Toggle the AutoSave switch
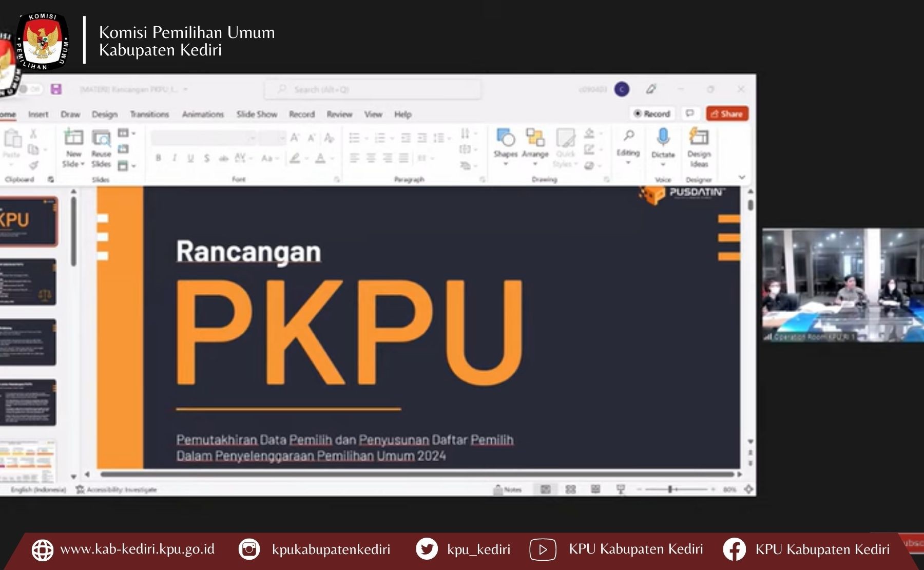The width and height of the screenshot is (924, 570). [x=30, y=89]
